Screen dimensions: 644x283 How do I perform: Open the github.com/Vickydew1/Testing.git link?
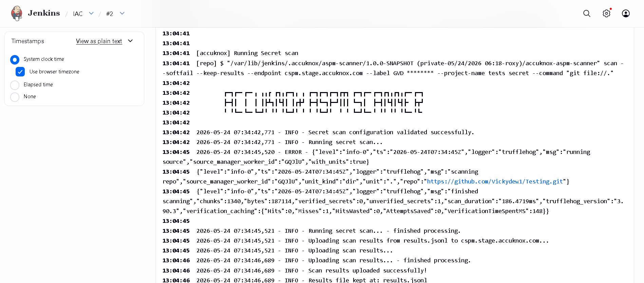coord(495,181)
